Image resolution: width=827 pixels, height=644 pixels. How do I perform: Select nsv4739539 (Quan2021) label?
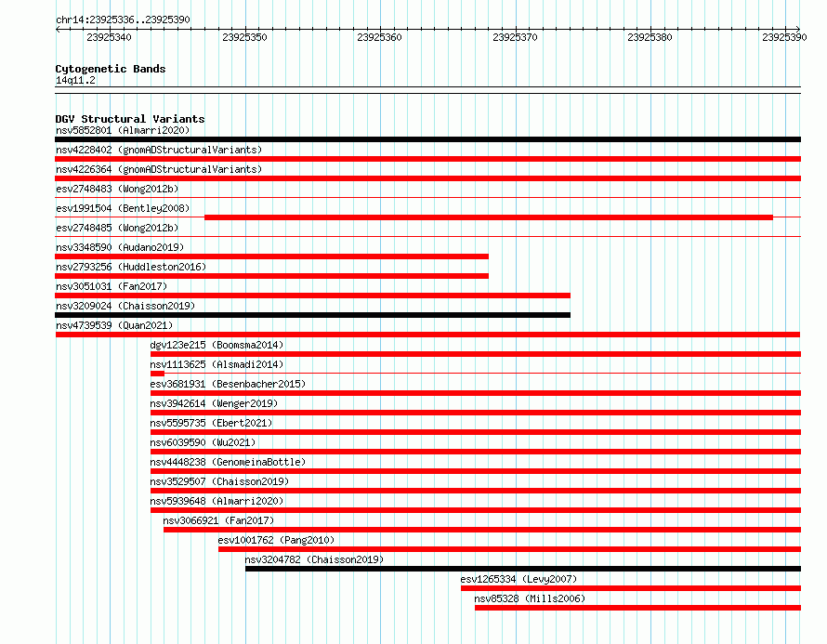[114, 325]
